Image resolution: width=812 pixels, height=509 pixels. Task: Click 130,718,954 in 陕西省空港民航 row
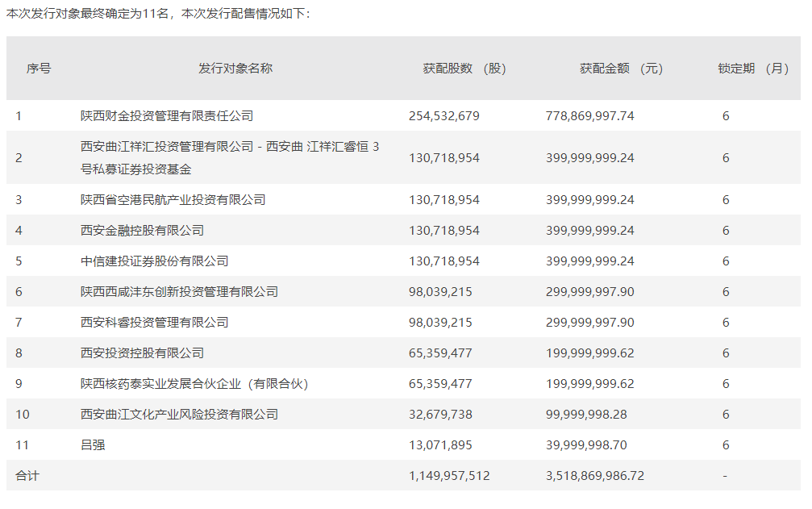point(444,200)
